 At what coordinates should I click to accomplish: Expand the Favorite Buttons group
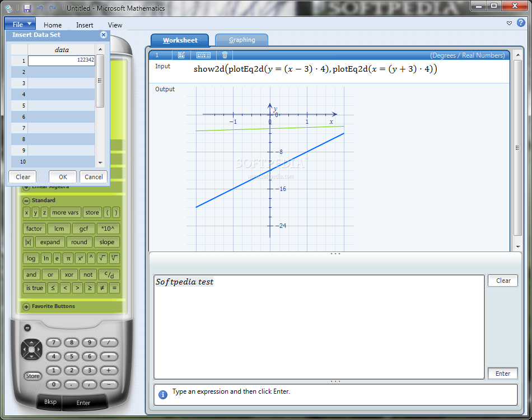tap(26, 306)
